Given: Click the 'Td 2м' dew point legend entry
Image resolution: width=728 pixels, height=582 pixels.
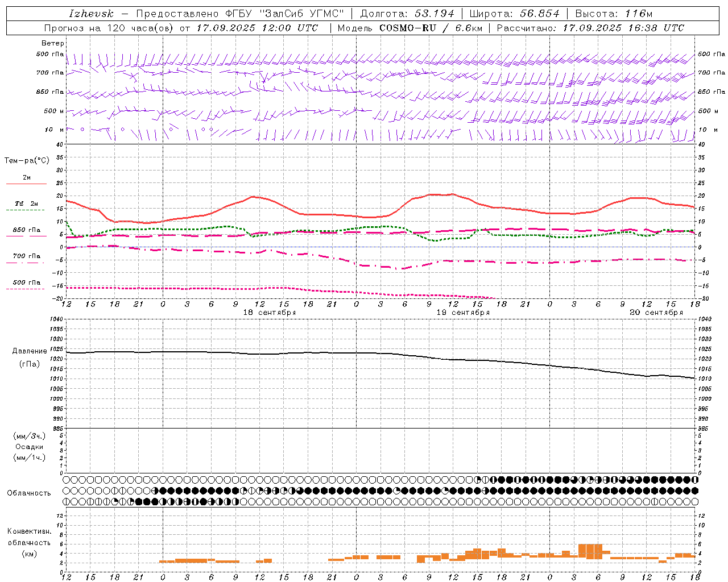Looking at the screenshot, I should [x=27, y=203].
